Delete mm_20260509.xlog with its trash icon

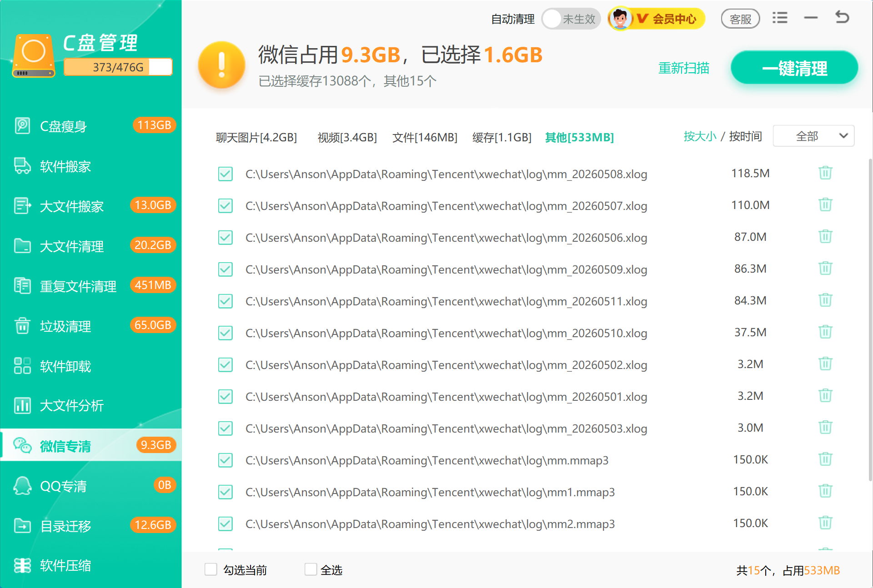825,269
